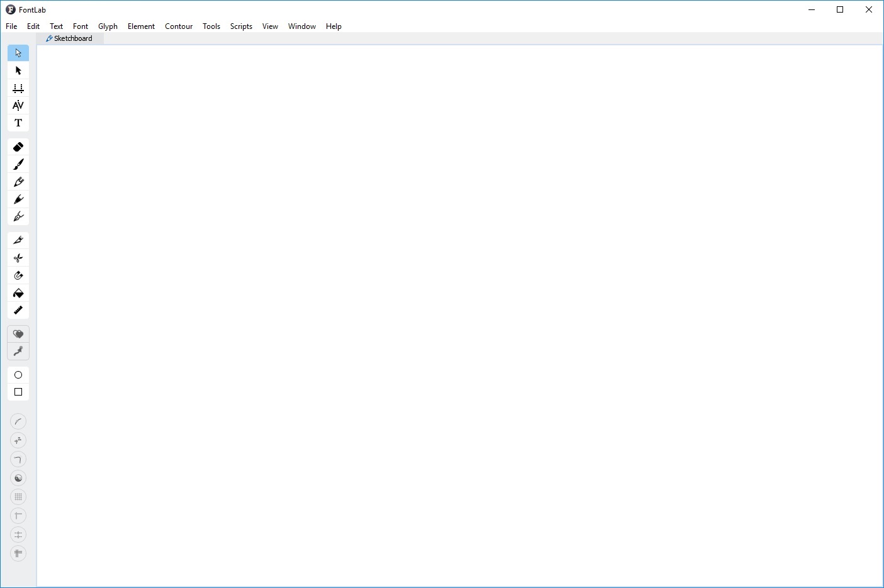Image resolution: width=884 pixels, height=588 pixels.
Task: Open the Element menu
Action: pos(141,26)
